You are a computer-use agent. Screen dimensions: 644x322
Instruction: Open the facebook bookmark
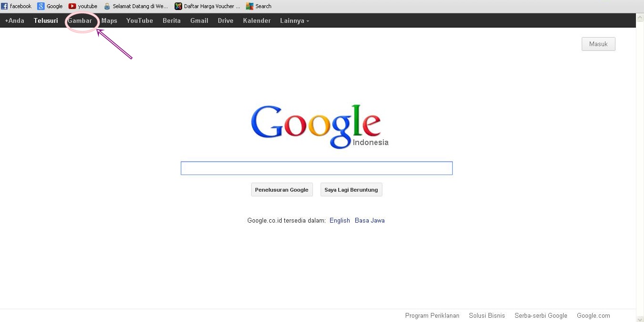click(x=16, y=6)
